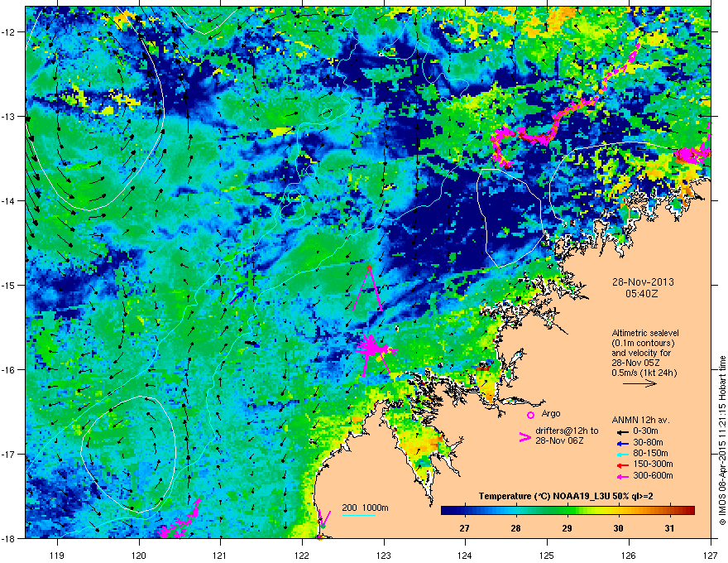Viewport: 728px width, 563px height.
Task: Click the magenta mooring star cluster near 123E
Action: point(373,349)
